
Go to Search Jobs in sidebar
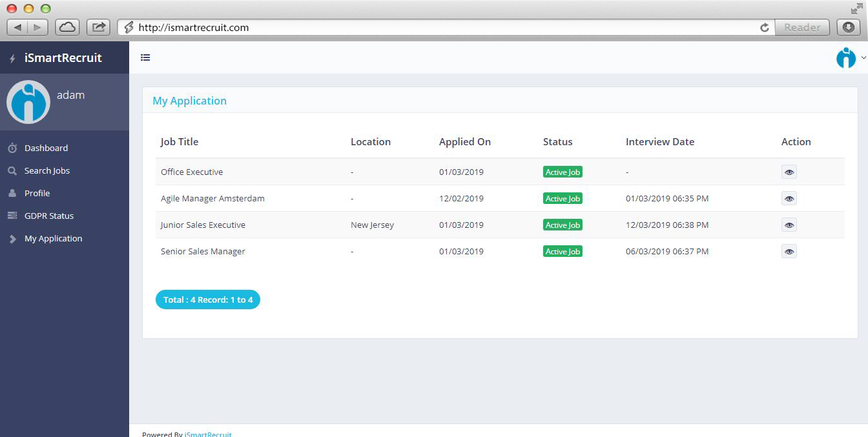[x=46, y=170]
